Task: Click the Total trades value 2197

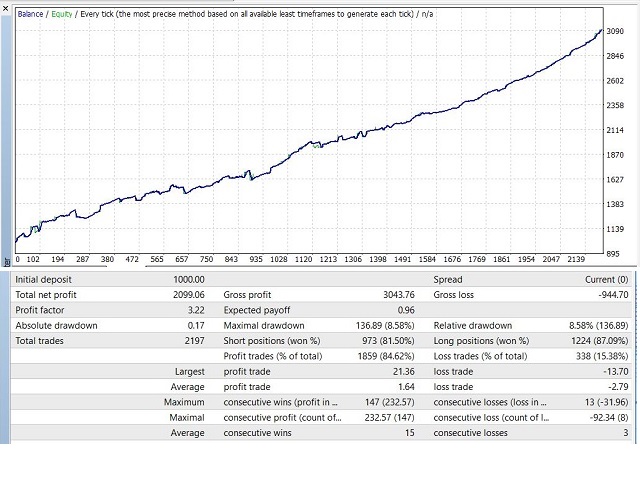Action: pyautogui.click(x=194, y=341)
